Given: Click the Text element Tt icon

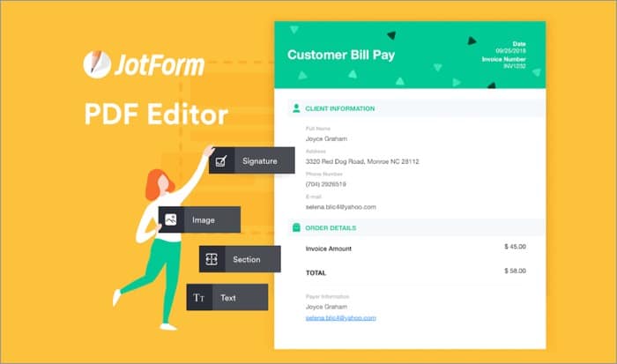Looking at the screenshot, I should pyautogui.click(x=198, y=298).
